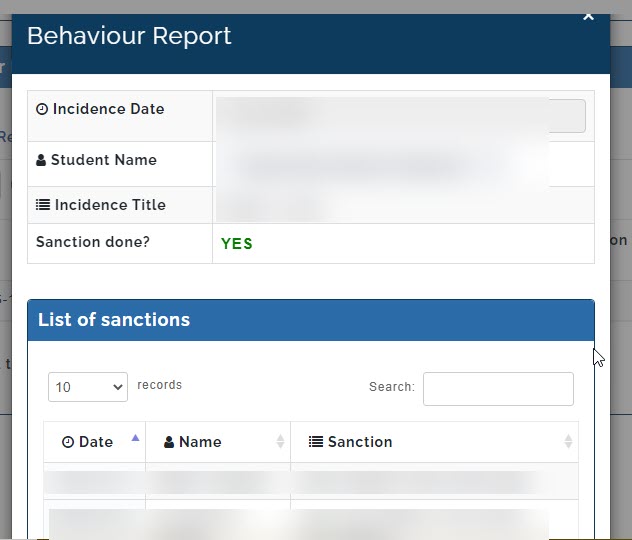The width and height of the screenshot is (632, 540).
Task: Open the records-per-page dropdown showing 10
Action: pos(88,387)
